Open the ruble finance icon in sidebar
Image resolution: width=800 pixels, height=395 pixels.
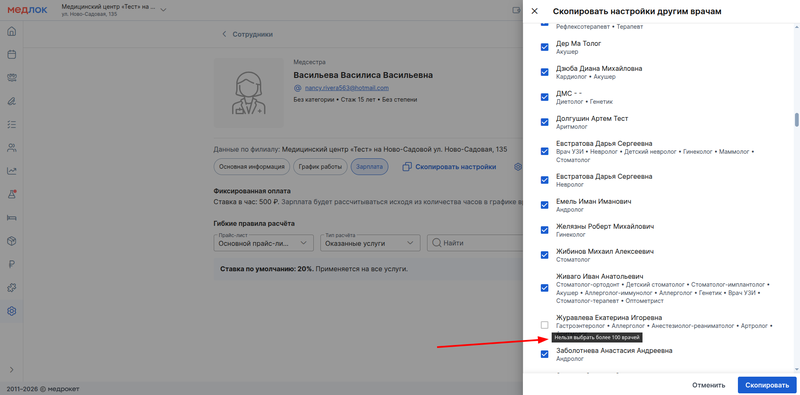(11, 264)
